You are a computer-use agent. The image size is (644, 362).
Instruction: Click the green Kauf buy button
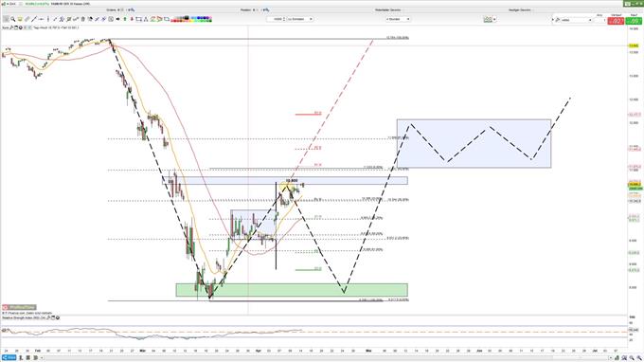[x=634, y=21]
